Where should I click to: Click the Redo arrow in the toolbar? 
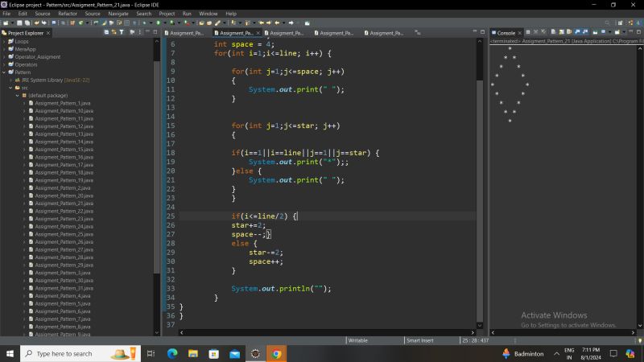tap(44, 23)
